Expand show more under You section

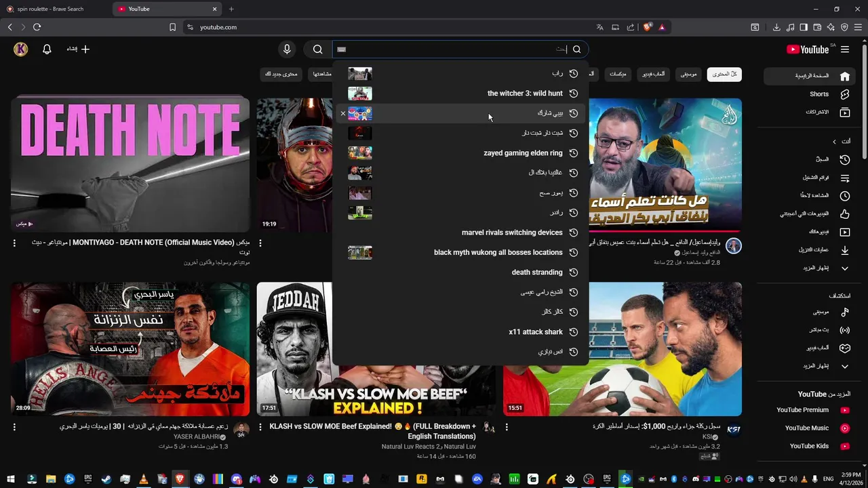808,268
